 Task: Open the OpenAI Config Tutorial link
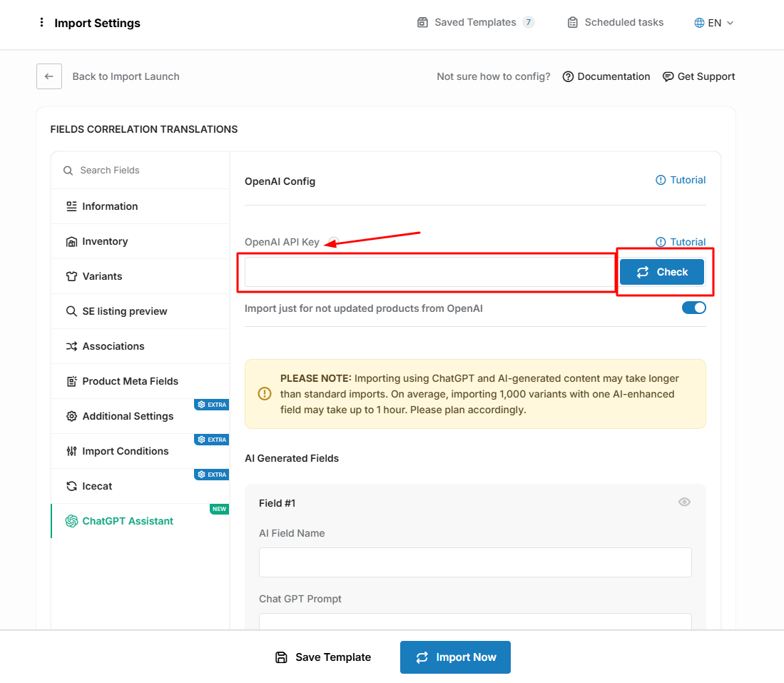point(681,180)
